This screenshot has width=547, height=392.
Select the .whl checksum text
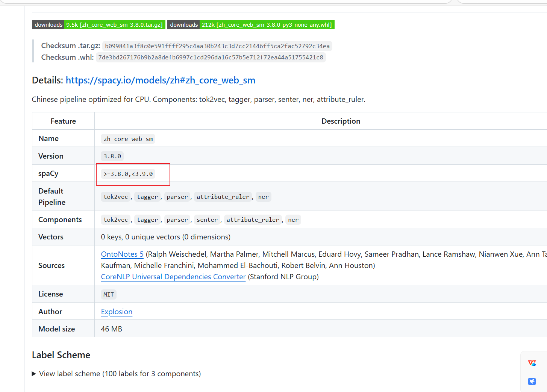(x=211, y=57)
